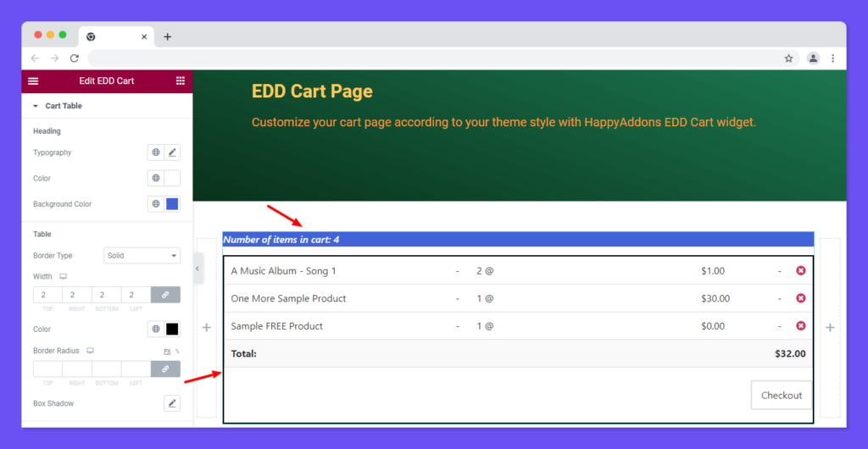The width and height of the screenshot is (868, 449).
Task: Bookmark page with star icon
Action: click(x=789, y=58)
